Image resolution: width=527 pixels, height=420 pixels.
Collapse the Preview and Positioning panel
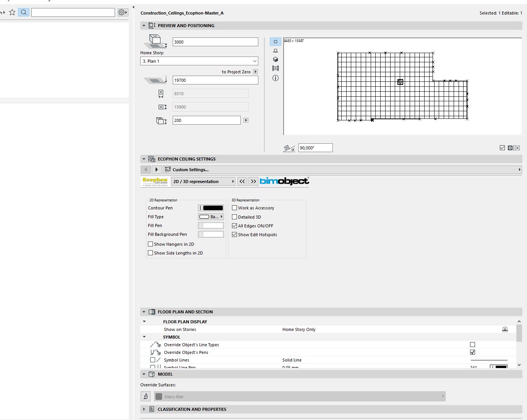[144, 26]
